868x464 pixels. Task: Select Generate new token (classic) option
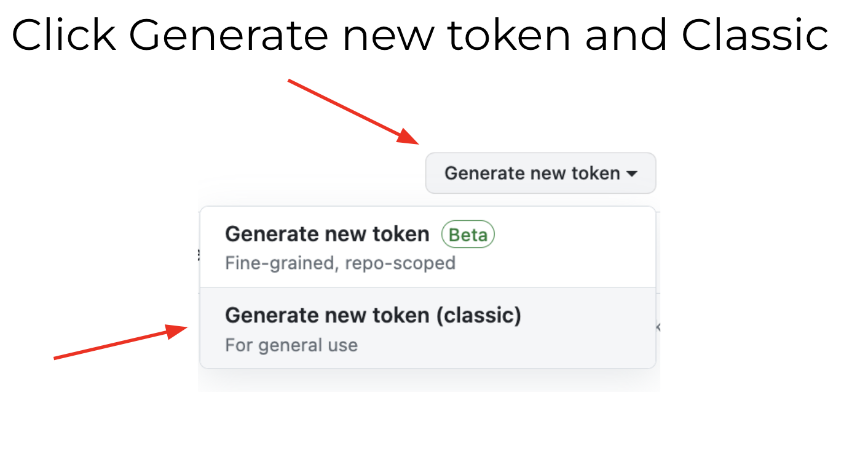(x=374, y=315)
